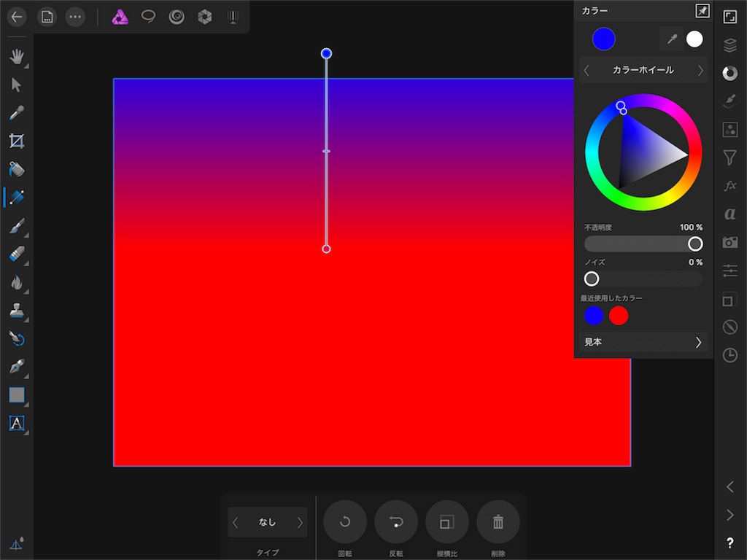Select the Clone Stamp tool
The height and width of the screenshot is (560, 747).
tap(17, 311)
